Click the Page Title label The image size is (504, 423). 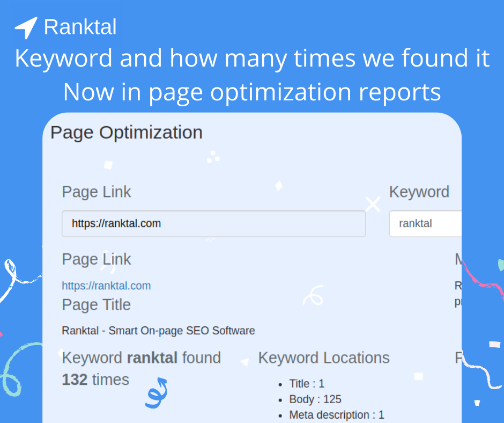point(96,305)
